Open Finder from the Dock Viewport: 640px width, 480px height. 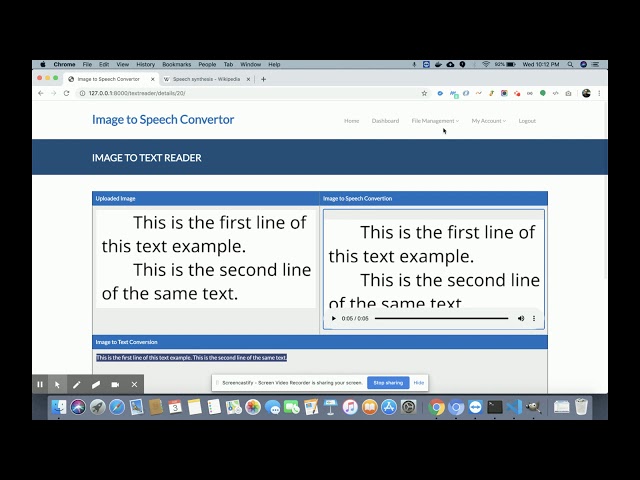[59, 407]
